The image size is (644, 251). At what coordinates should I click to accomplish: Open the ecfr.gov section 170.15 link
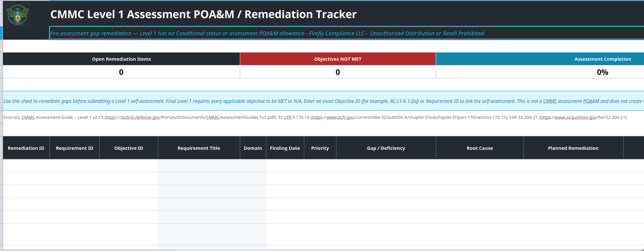(409, 117)
